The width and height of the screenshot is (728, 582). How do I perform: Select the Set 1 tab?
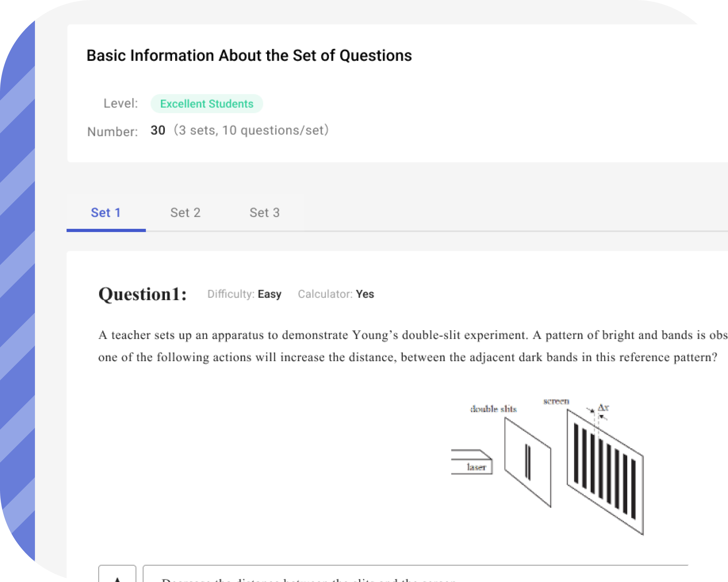(106, 212)
